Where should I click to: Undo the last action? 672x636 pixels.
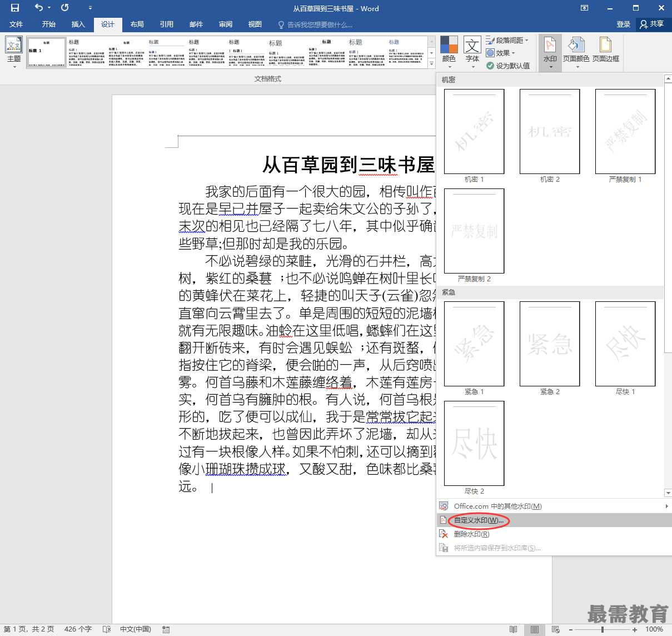coord(38,8)
